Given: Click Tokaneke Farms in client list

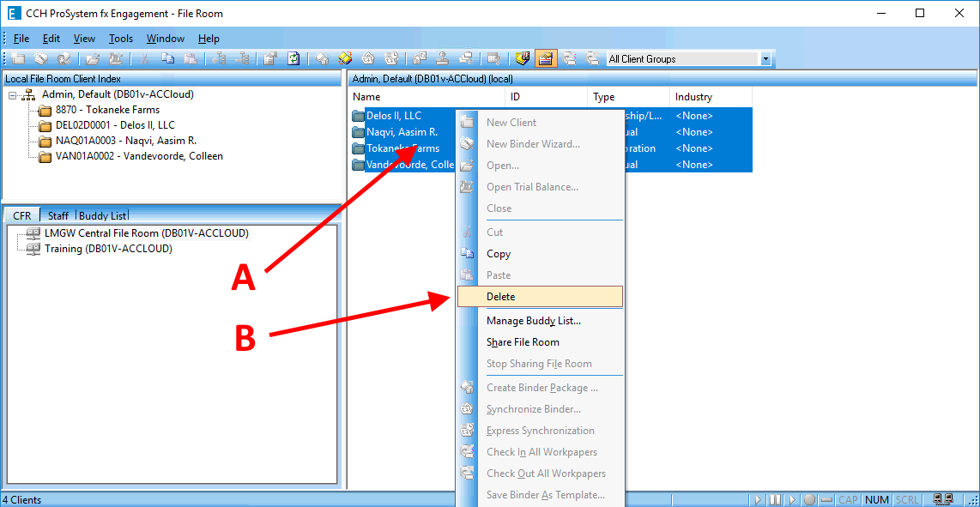Looking at the screenshot, I should (402, 148).
